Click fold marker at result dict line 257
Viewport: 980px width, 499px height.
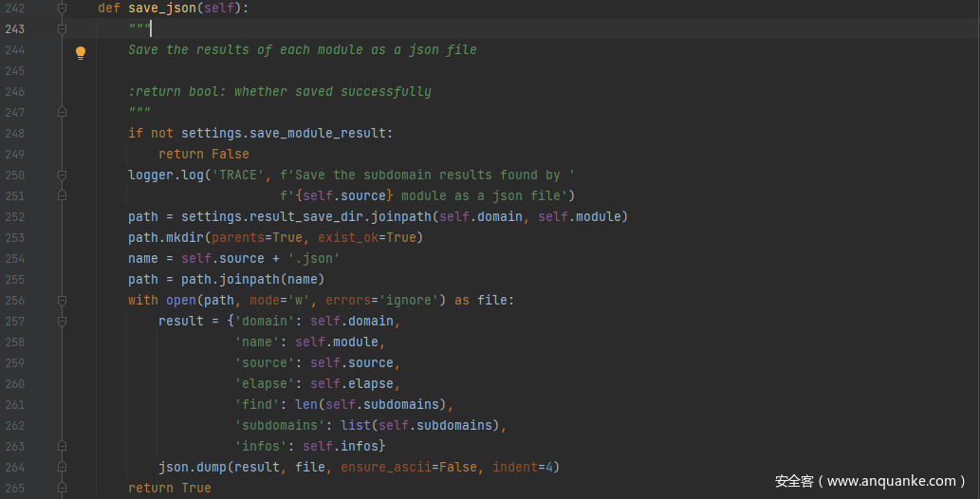(63, 322)
